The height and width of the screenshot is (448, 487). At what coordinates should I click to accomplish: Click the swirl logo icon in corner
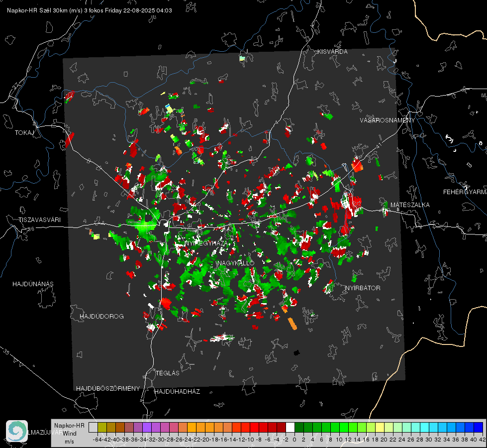click(x=17, y=431)
